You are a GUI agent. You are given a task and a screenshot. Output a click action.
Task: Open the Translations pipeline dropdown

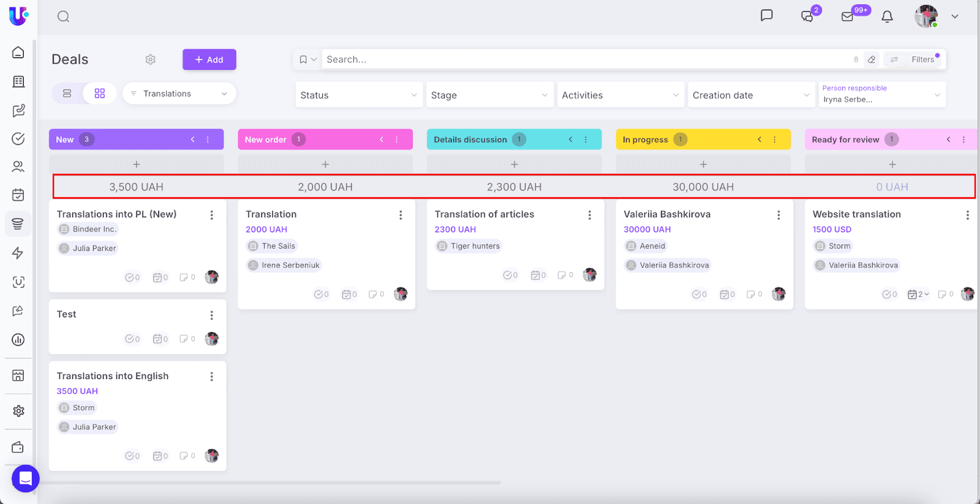pyautogui.click(x=179, y=94)
